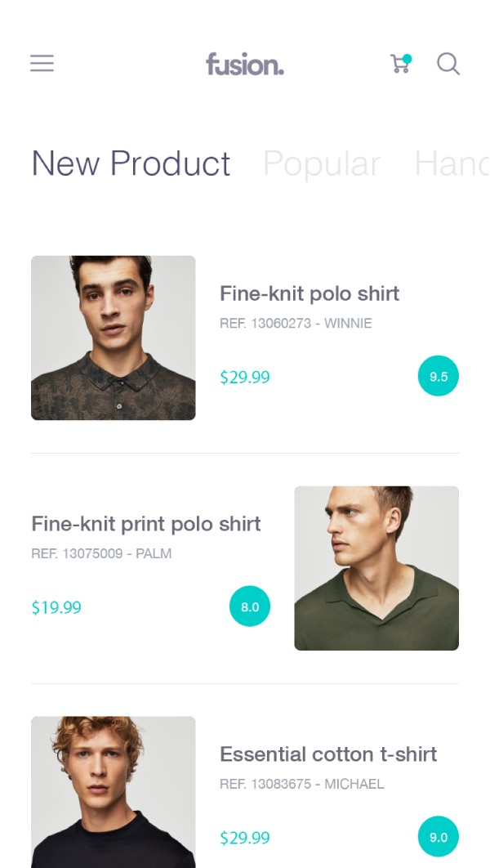Screen dimensions: 490x868
Task: Open the Fine-knit polo shirt title
Action: tap(310, 293)
